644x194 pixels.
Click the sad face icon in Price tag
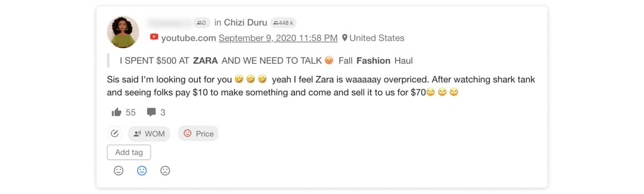pos(188,134)
